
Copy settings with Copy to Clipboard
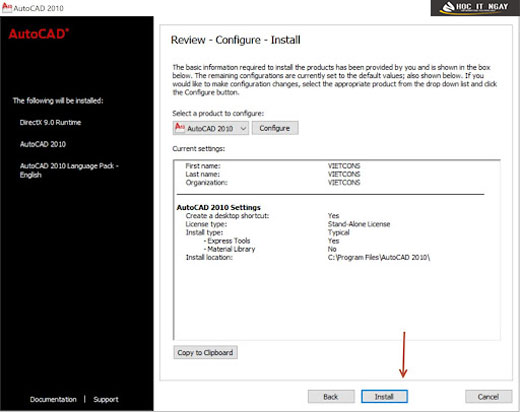click(205, 352)
